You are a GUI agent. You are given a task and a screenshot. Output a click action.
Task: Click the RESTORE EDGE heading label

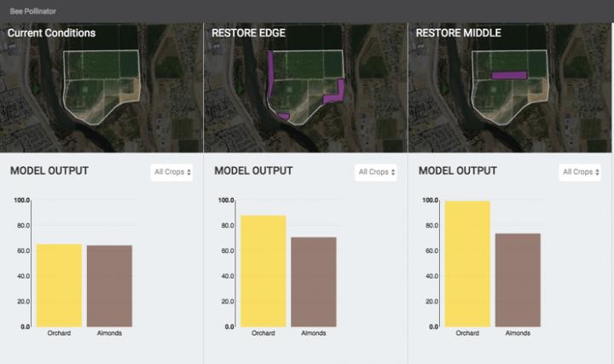click(249, 33)
